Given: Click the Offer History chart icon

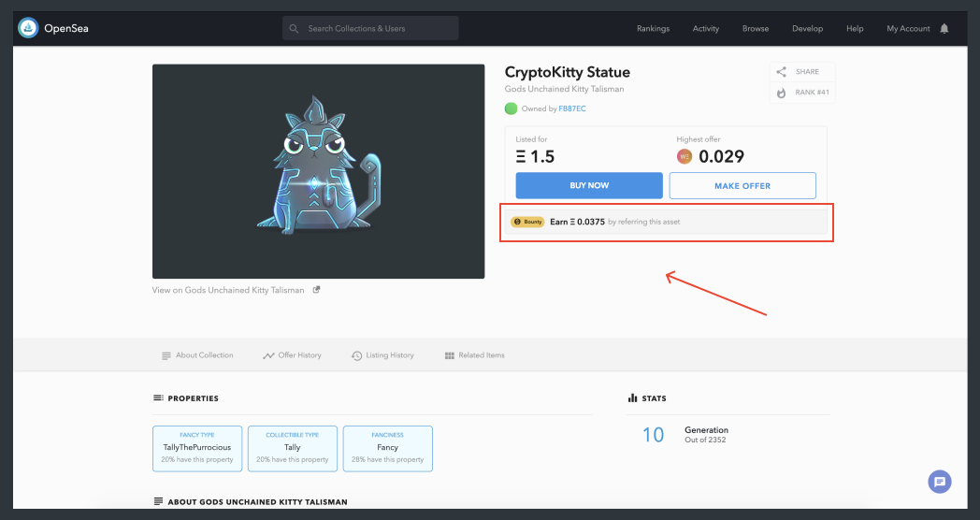Looking at the screenshot, I should click(268, 355).
